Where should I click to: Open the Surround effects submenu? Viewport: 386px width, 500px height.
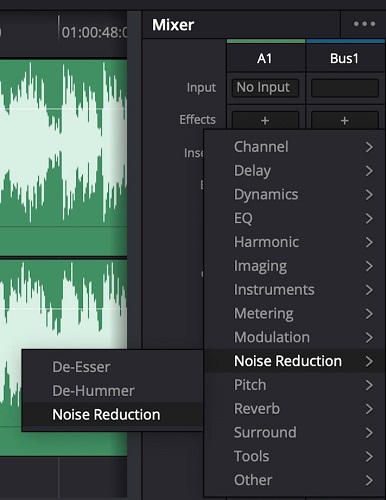click(x=294, y=433)
